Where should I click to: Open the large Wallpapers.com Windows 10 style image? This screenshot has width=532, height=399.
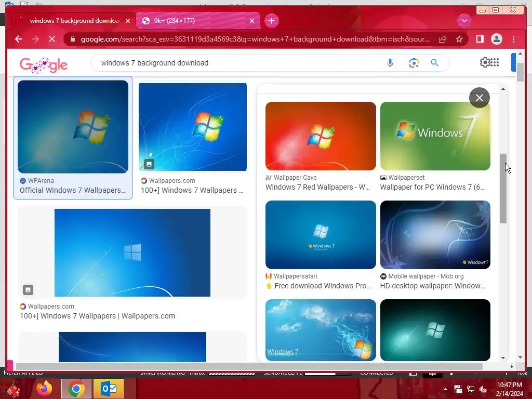point(132,253)
